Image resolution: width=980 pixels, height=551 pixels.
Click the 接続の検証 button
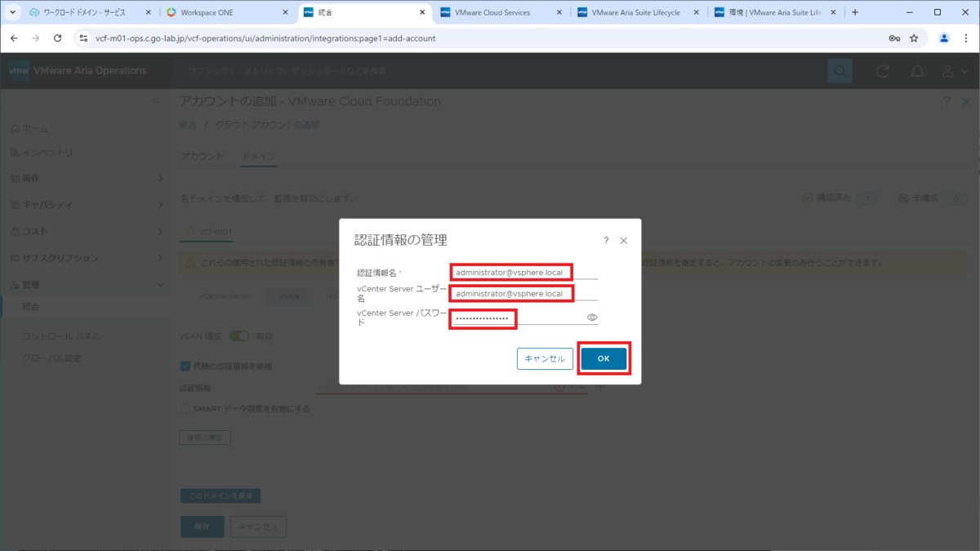click(x=205, y=438)
